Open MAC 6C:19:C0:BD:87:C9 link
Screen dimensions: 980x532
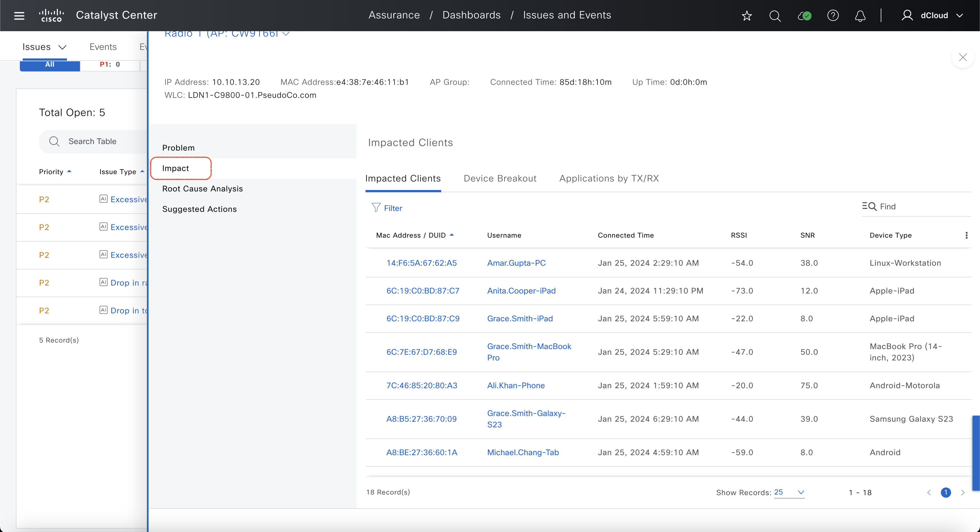click(x=423, y=318)
